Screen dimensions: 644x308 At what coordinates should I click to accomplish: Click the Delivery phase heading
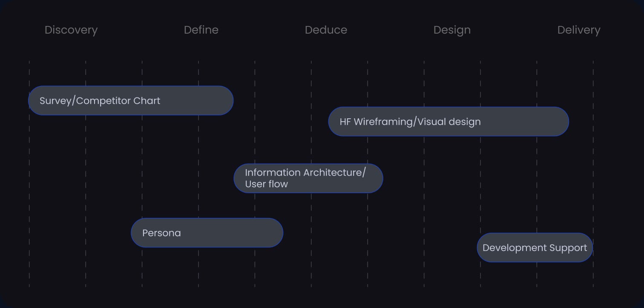coord(579,30)
